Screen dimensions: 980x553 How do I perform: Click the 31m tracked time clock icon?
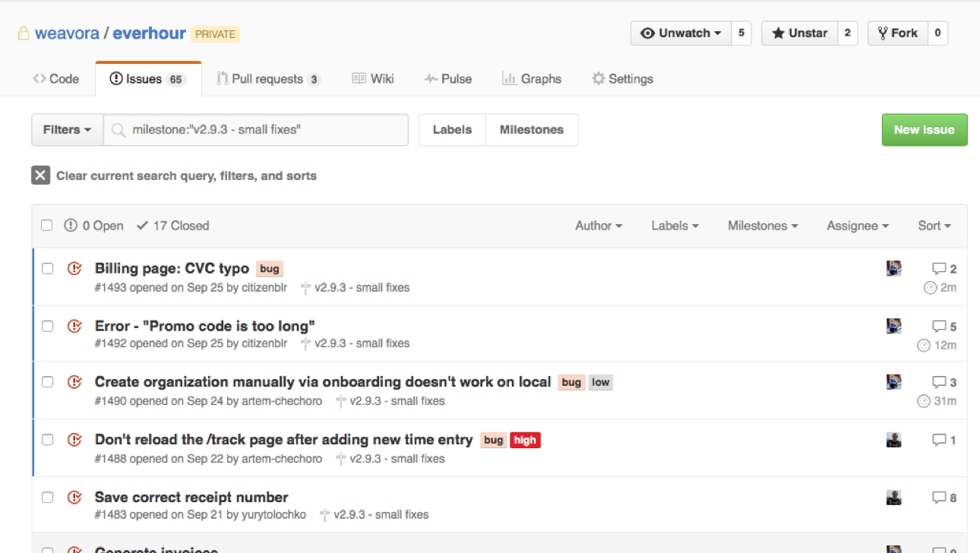point(924,401)
